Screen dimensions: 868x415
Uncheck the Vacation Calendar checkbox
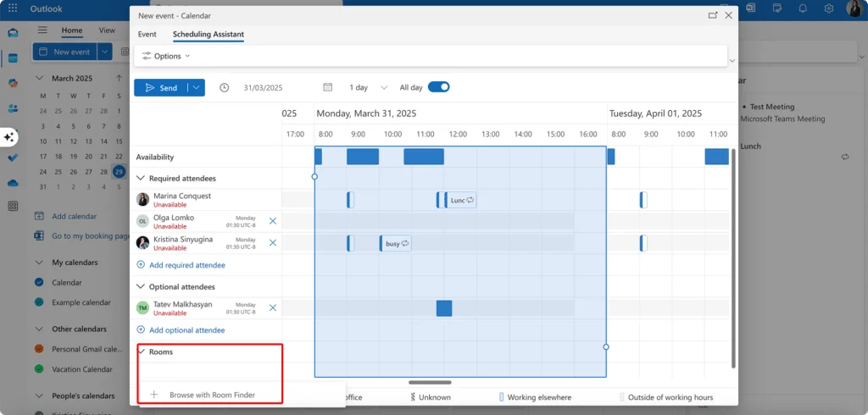pyautogui.click(x=39, y=369)
